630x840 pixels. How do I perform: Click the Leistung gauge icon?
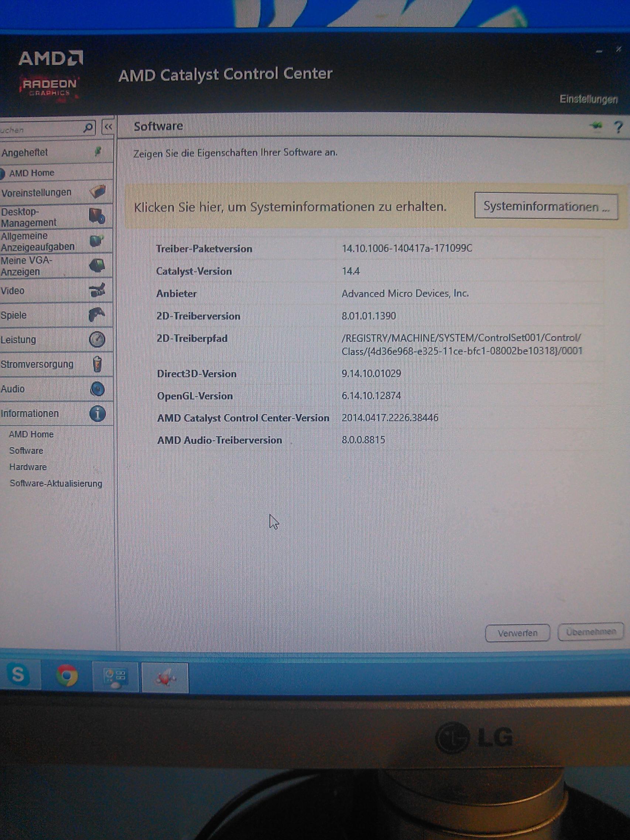point(97,339)
